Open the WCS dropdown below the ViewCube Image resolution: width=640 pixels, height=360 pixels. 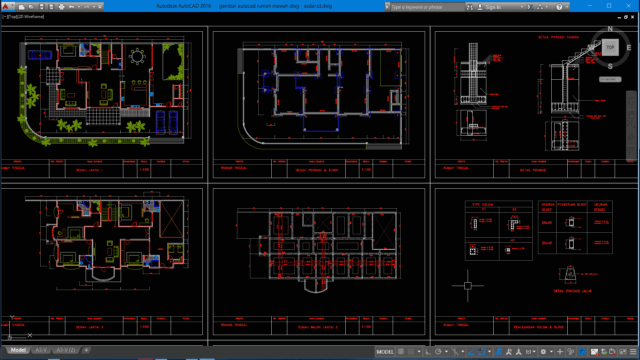coord(610,79)
